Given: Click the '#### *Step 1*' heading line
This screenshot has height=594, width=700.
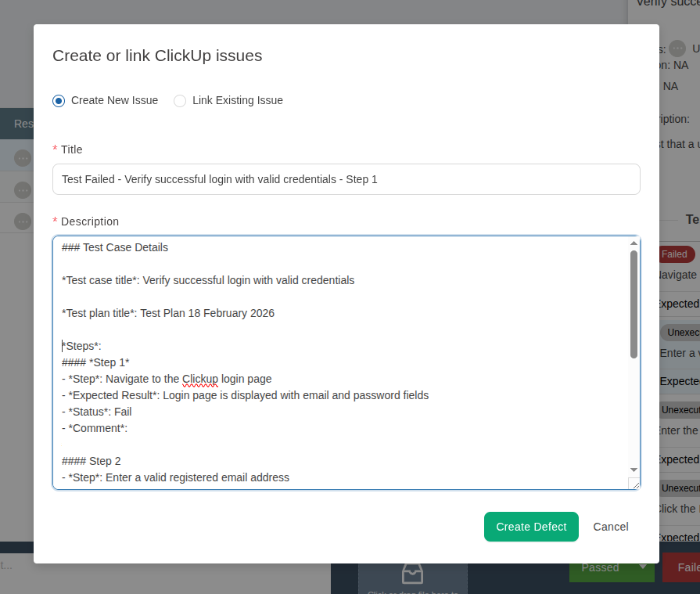Looking at the screenshot, I should 95,362.
